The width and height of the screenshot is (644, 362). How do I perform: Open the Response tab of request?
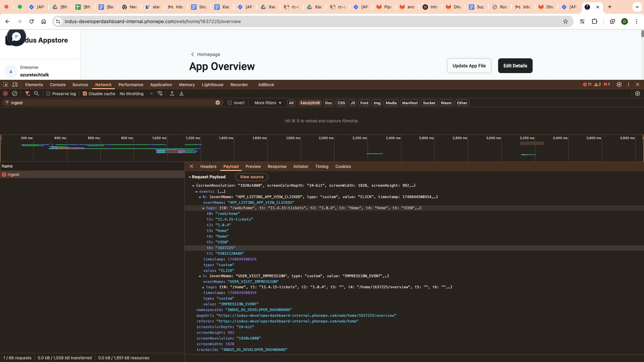[277, 167]
